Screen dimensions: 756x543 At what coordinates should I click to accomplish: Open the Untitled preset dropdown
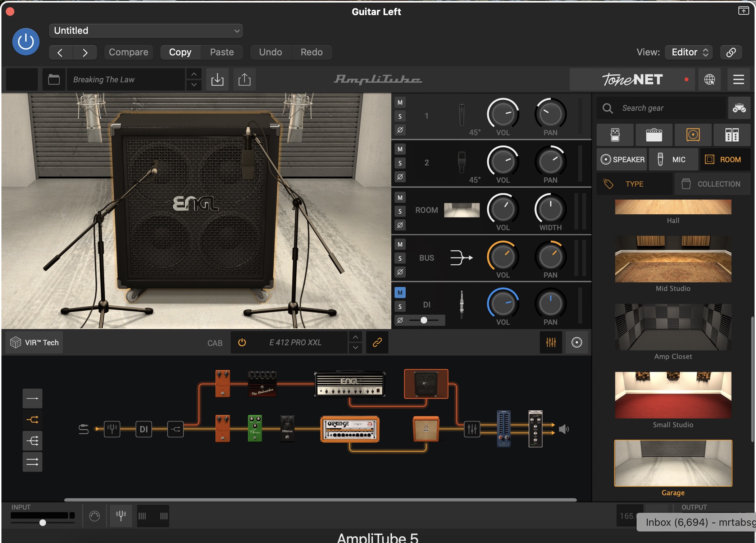pyautogui.click(x=146, y=31)
